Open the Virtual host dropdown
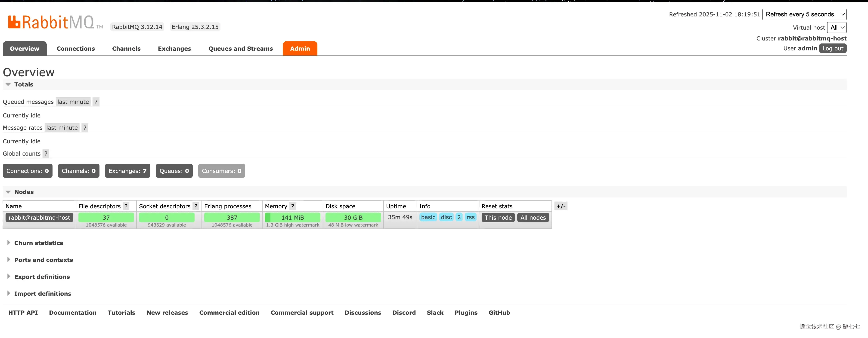Screen dimensions: 868x338 click(837, 28)
